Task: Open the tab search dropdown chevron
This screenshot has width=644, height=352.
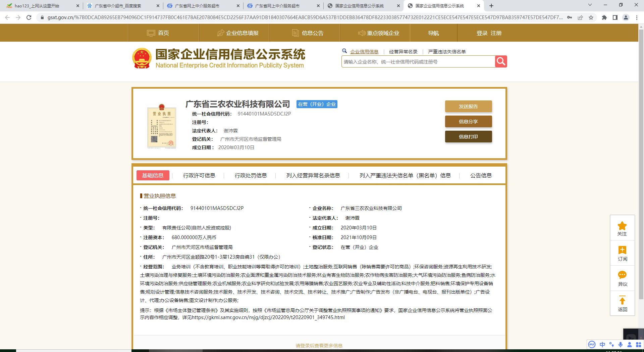Action: pos(590,5)
